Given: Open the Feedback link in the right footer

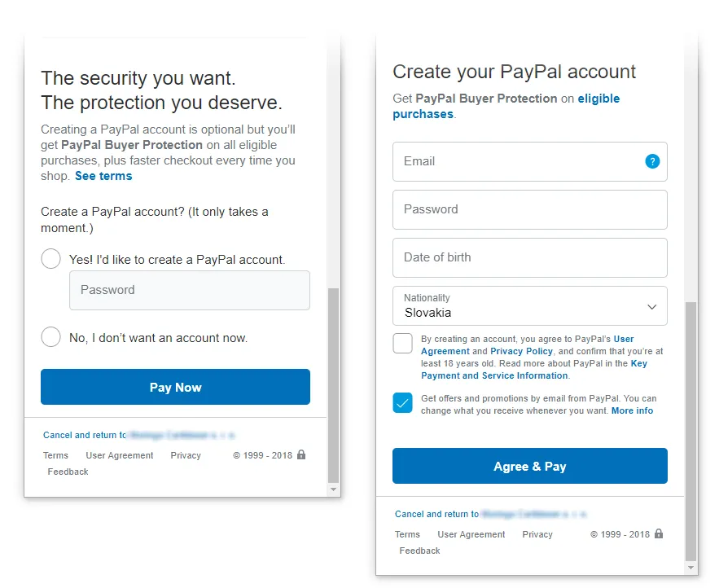Looking at the screenshot, I should [x=419, y=551].
